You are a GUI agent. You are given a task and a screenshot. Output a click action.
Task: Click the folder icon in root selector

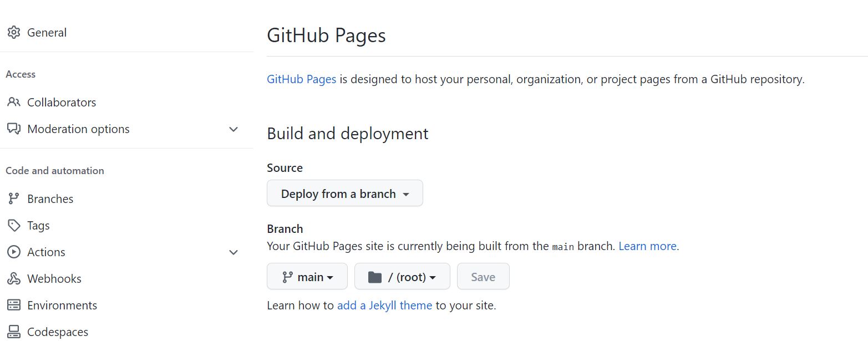click(375, 277)
